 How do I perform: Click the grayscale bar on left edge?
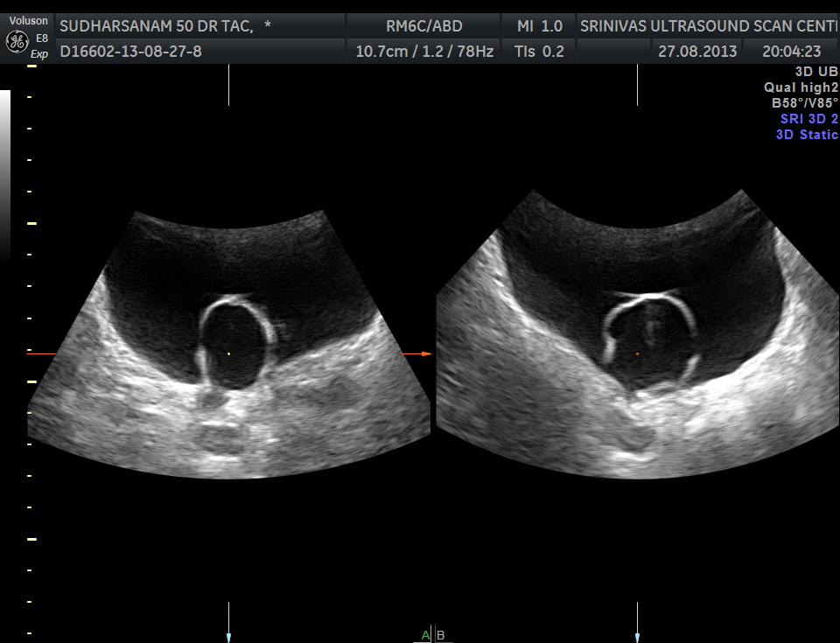(5, 175)
